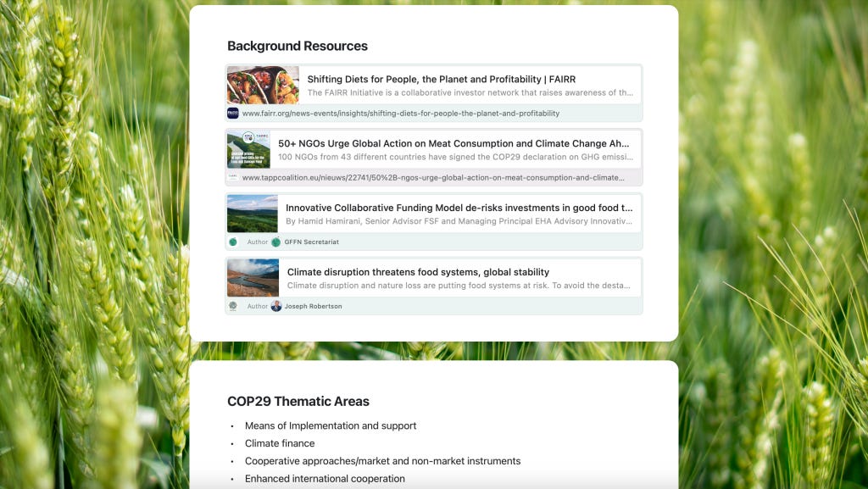This screenshot has height=489, width=868.
Task: Click the site icon before Joseph Robertson's Author label
Action: [233, 306]
